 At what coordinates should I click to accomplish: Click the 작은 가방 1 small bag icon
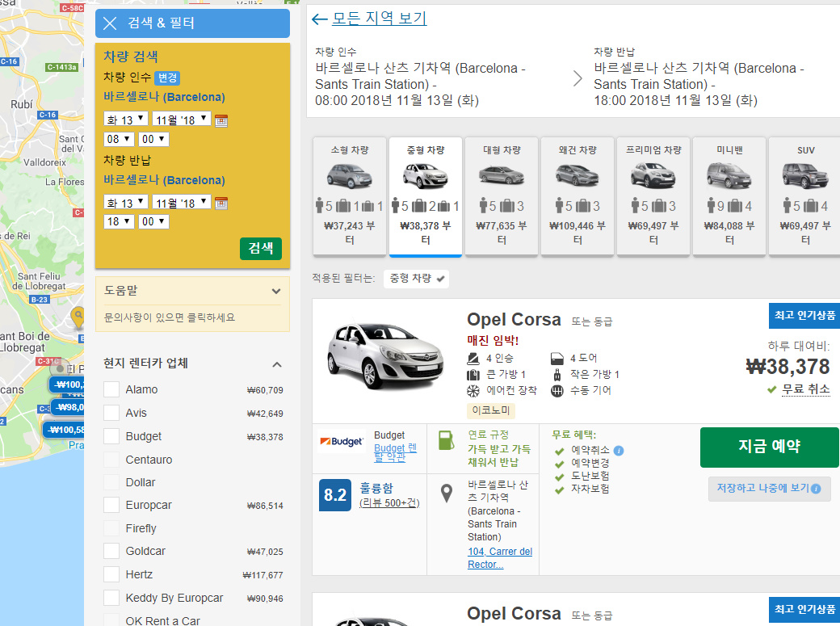tap(557, 375)
